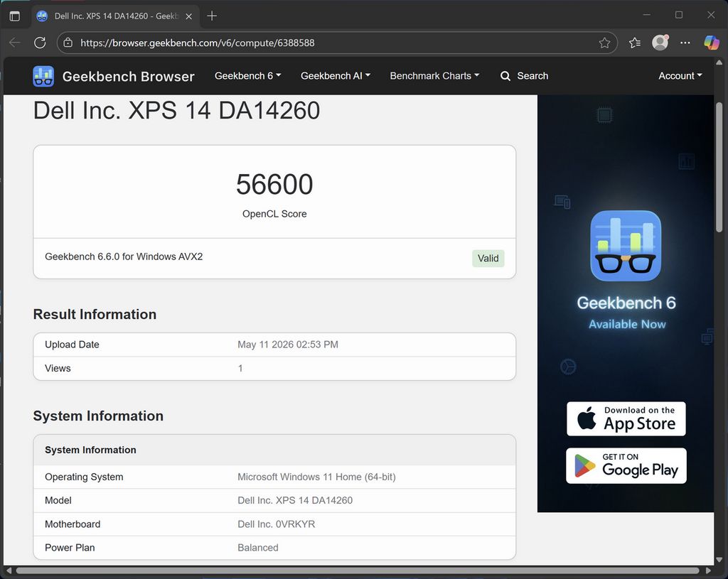The width and height of the screenshot is (728, 579).
Task: Click the Power Plan value Balanced
Action: [x=257, y=548]
